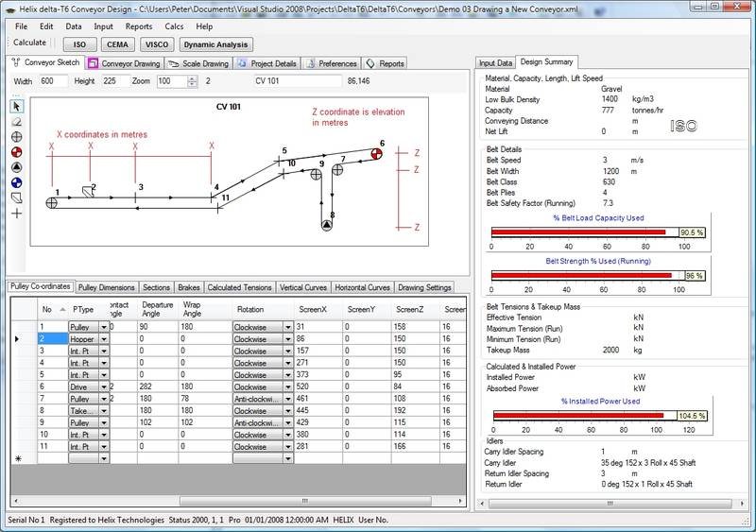Open the Calcs menu
The height and width of the screenshot is (532, 756).
point(174,26)
